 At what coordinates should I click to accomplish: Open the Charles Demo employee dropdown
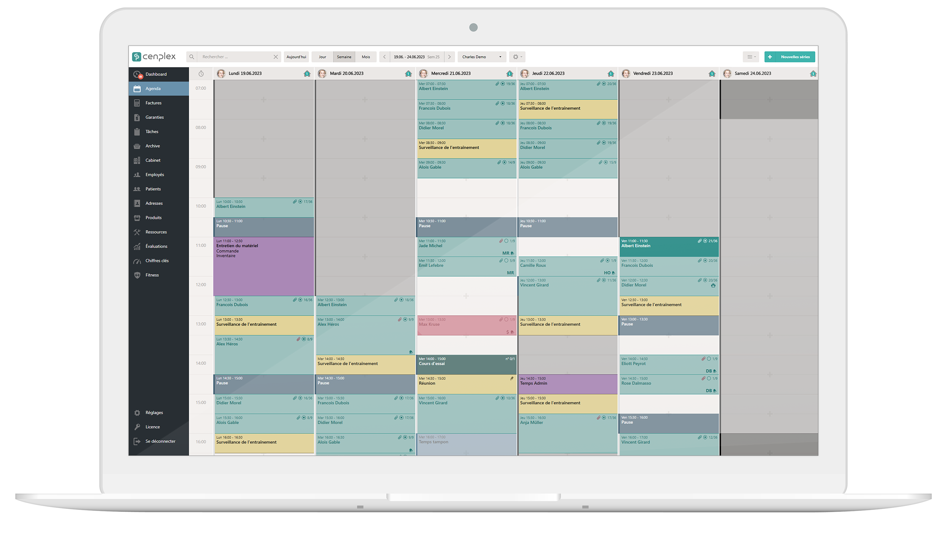482,57
